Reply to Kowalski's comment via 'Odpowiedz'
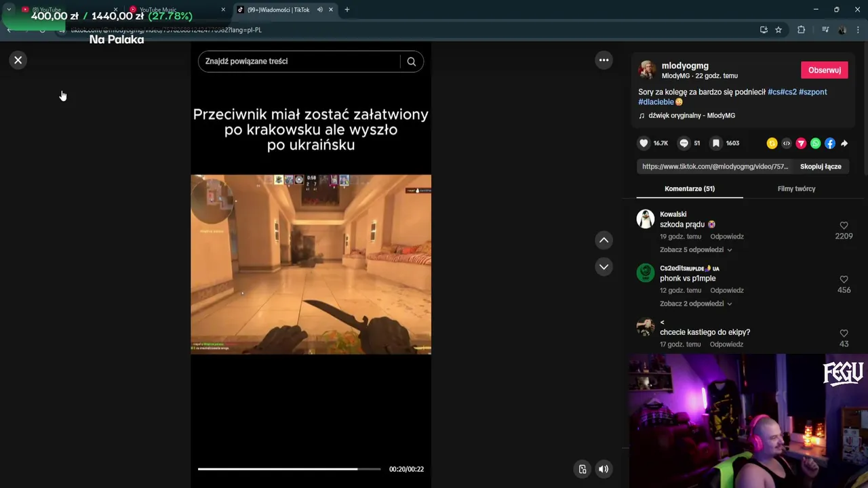The width and height of the screenshot is (868, 488). (x=726, y=237)
